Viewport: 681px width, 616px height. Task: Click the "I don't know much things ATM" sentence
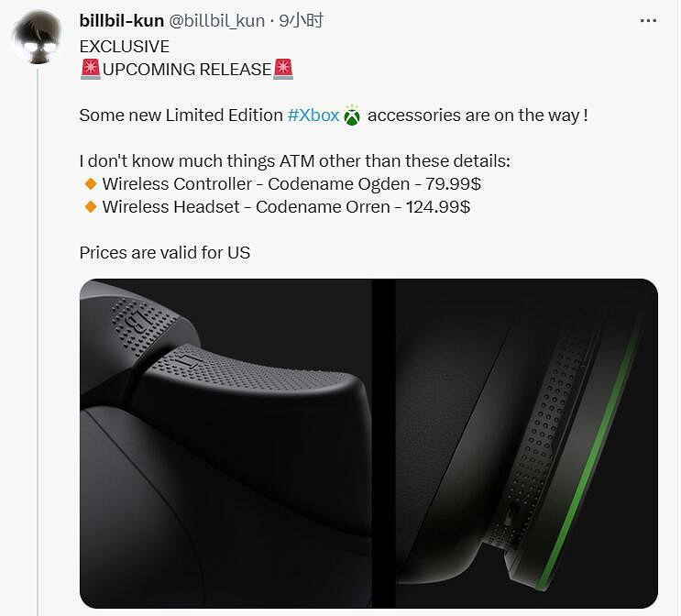[x=294, y=161]
